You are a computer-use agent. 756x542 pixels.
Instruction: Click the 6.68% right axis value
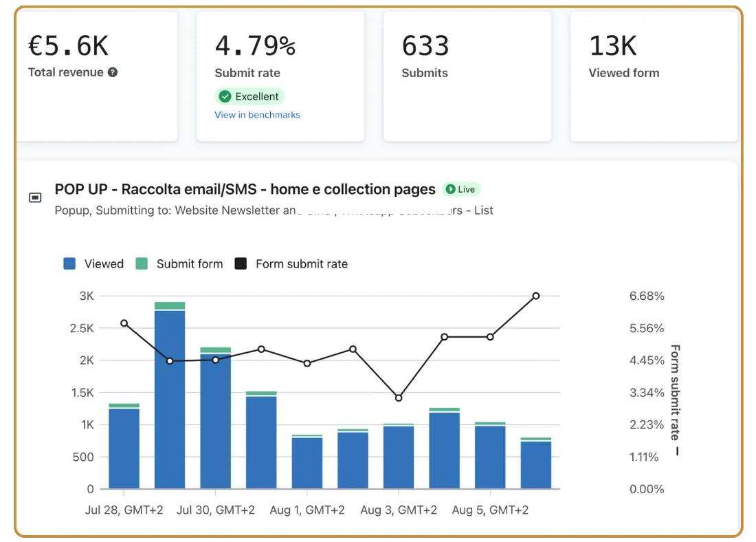[647, 296]
